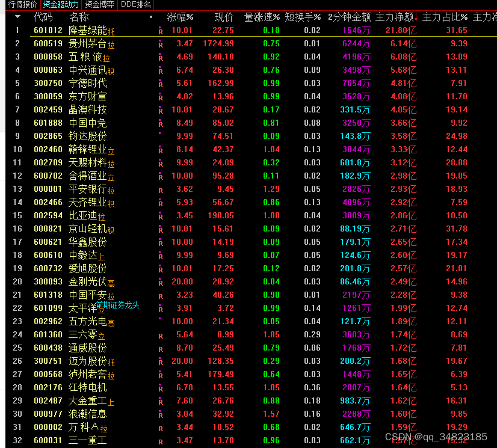
Task: Click the R marker for 五粮液
Action: [161, 57]
